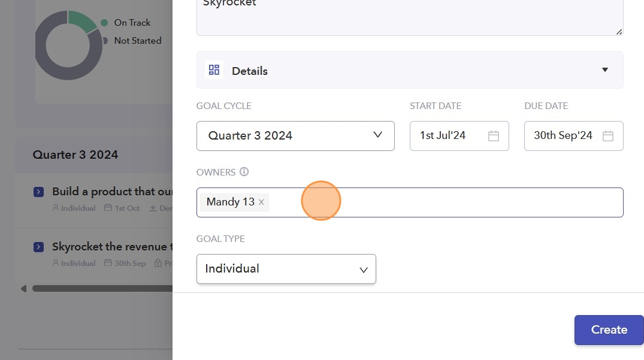Screen dimensions: 644x360
Task: Click the On Track legend item
Action: coord(132,23)
